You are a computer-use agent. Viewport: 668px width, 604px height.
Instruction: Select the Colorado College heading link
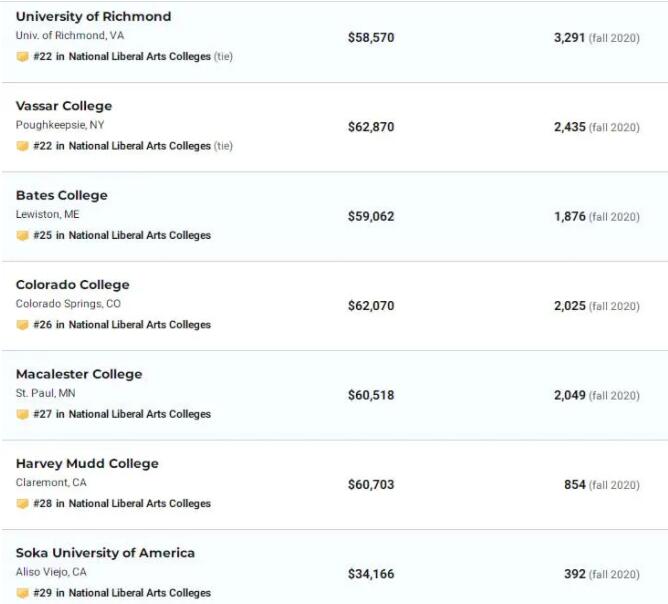pos(72,285)
